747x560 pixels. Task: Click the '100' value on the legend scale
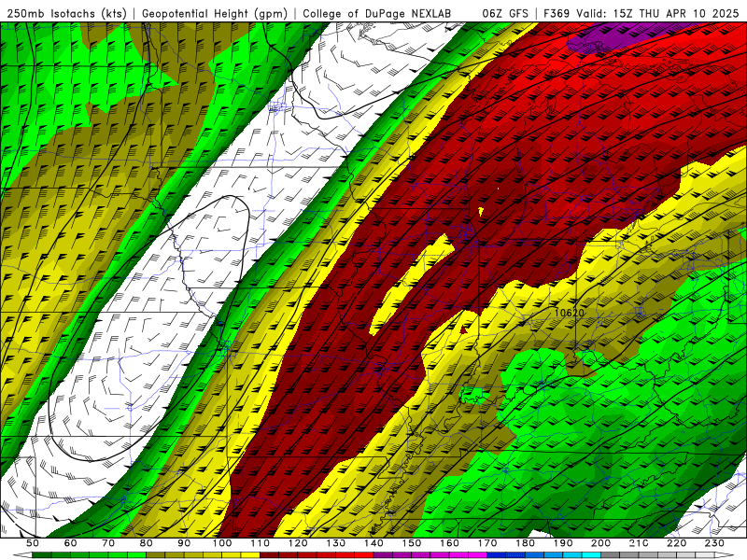[222, 543]
